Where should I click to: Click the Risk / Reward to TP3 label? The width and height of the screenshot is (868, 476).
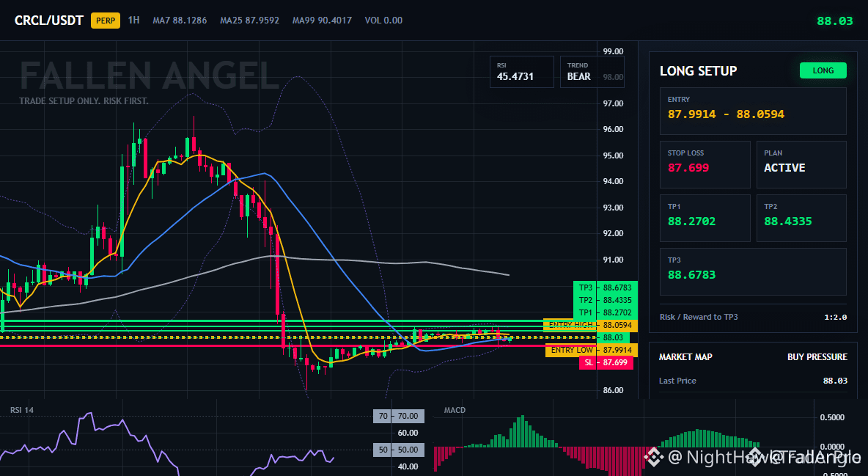(699, 317)
